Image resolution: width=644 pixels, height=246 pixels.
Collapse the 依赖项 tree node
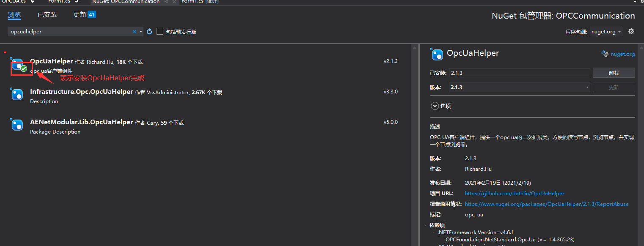[426, 225]
